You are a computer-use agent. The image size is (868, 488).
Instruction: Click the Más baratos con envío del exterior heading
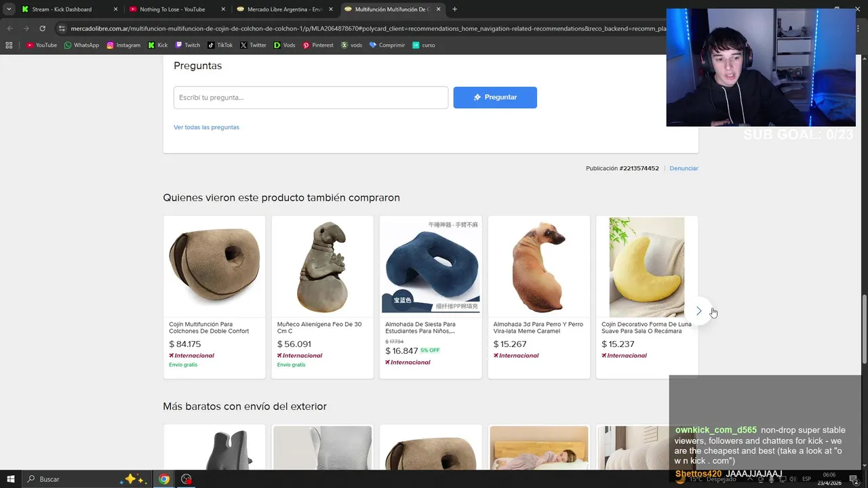245,407
